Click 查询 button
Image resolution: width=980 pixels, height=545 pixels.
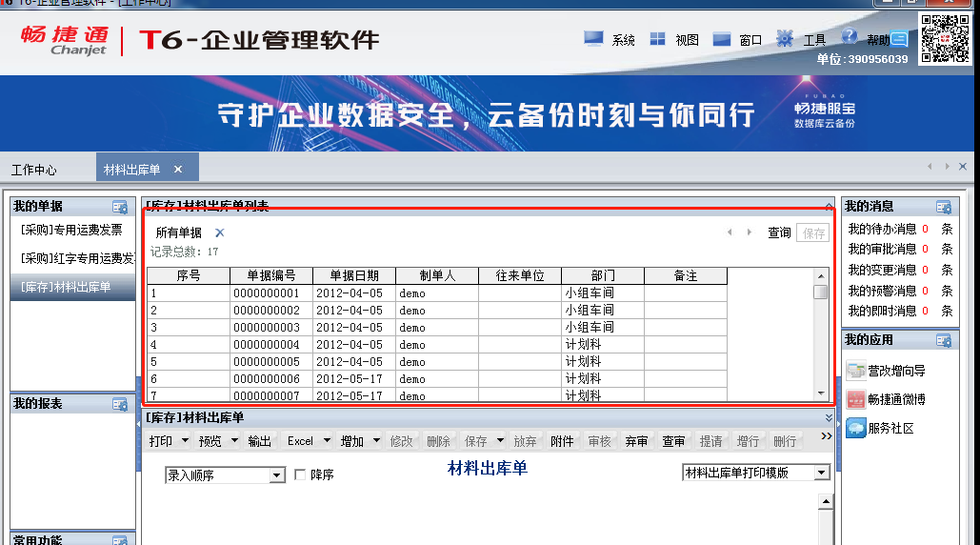[779, 232]
